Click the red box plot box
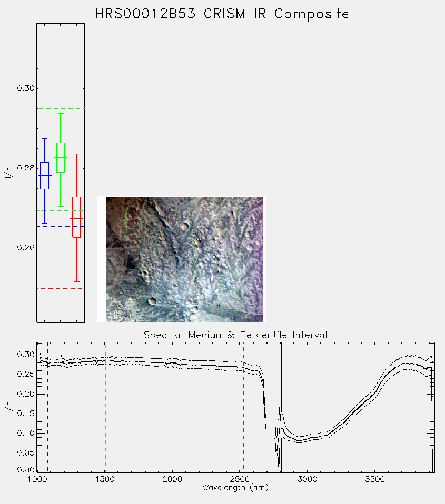This screenshot has height=504, width=445. pos(76,217)
